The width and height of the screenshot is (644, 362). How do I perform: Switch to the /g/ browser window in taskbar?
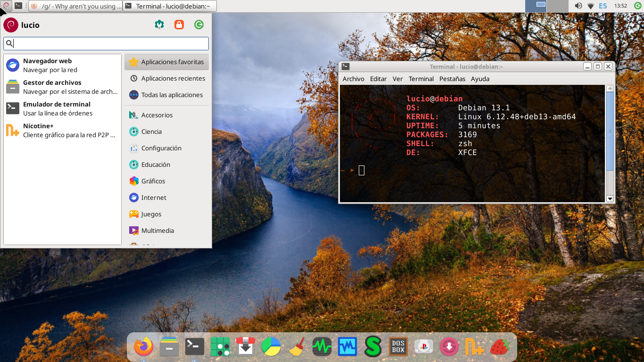click(x=75, y=6)
